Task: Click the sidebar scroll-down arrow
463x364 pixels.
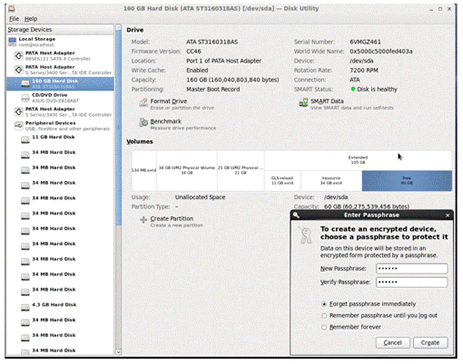Action: pos(118,352)
